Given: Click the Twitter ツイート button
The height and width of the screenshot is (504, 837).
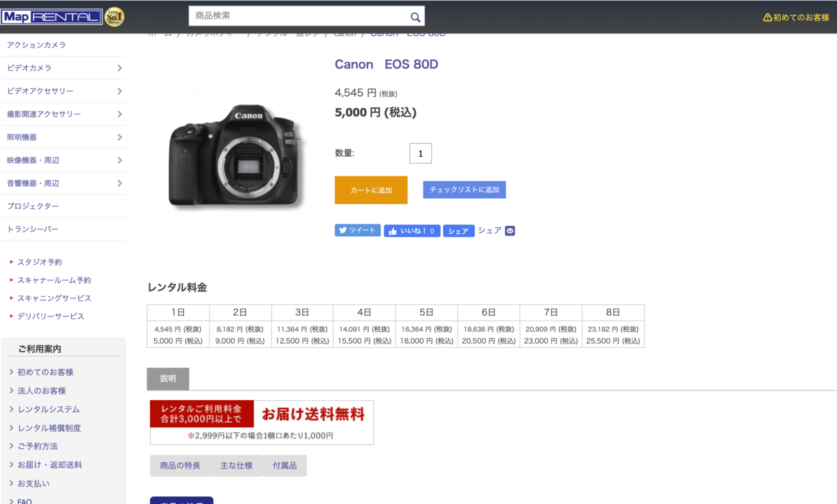Looking at the screenshot, I should [358, 231].
